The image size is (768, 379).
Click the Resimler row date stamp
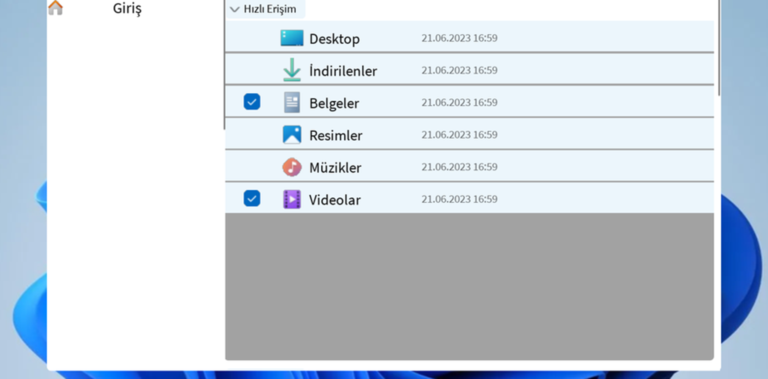[459, 135]
